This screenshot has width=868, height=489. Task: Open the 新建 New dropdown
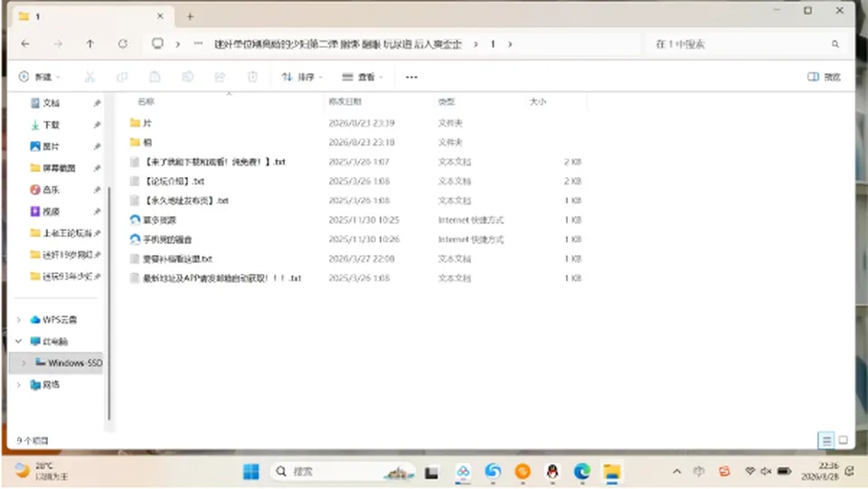click(x=39, y=77)
